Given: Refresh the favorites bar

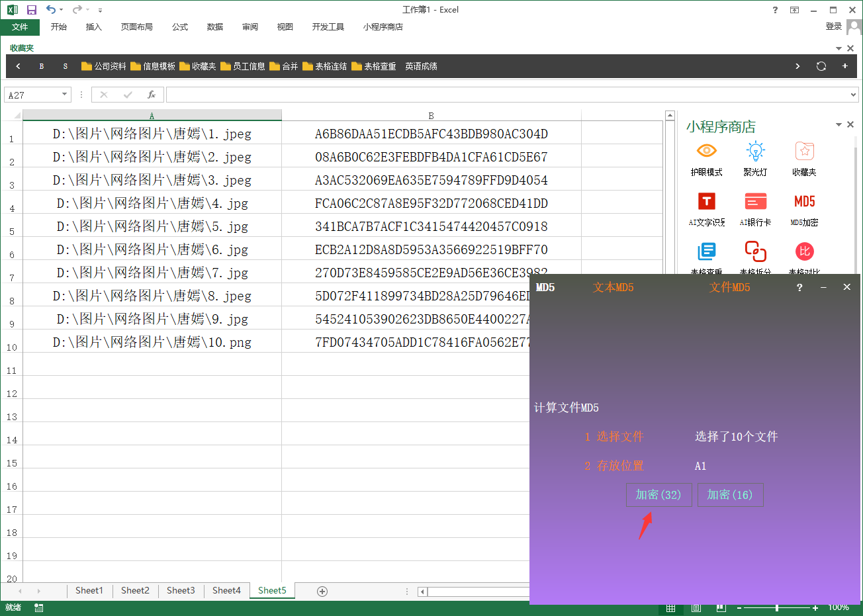Looking at the screenshot, I should (x=821, y=66).
